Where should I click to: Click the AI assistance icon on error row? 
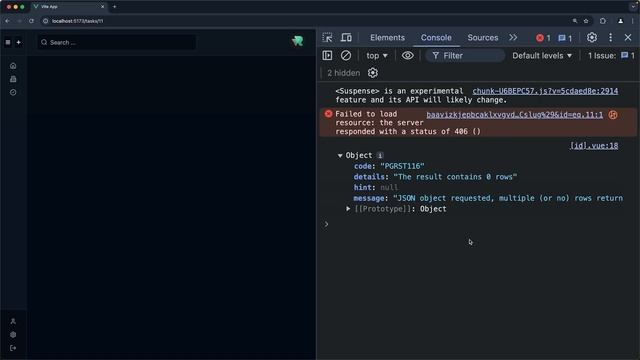613,115
